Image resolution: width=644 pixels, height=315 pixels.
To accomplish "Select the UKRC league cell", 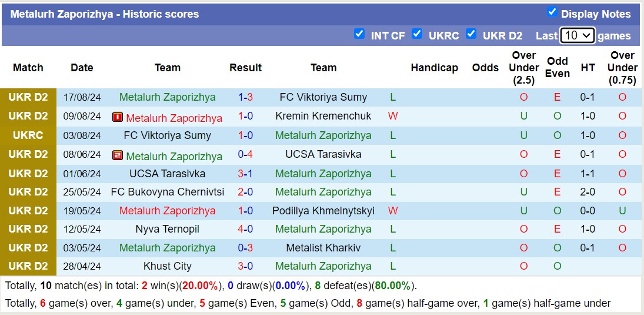I will tap(28, 135).
